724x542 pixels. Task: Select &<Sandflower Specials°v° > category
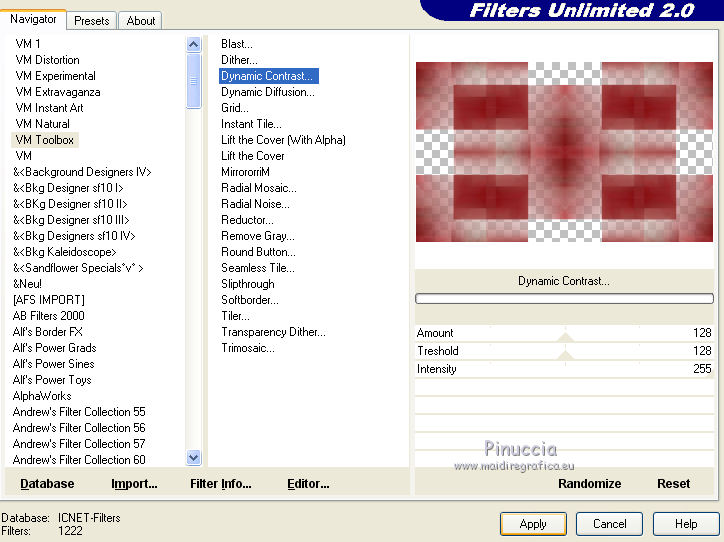[78, 268]
